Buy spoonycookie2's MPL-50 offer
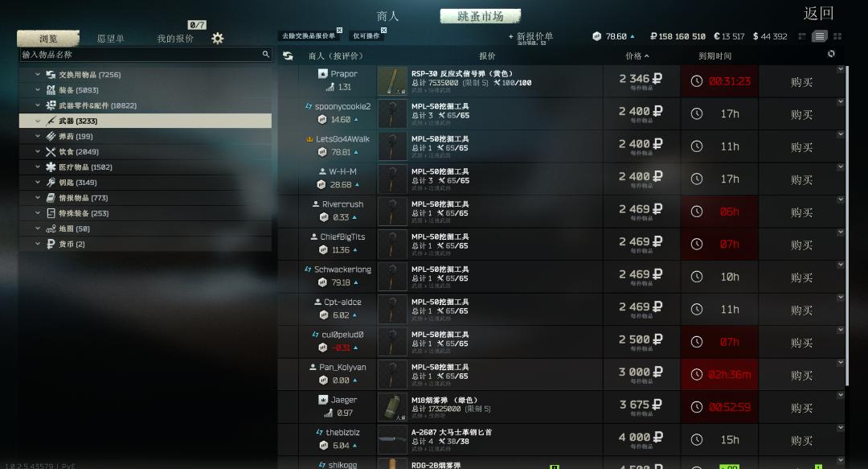Viewport: 868px width, 469px height. [x=801, y=114]
